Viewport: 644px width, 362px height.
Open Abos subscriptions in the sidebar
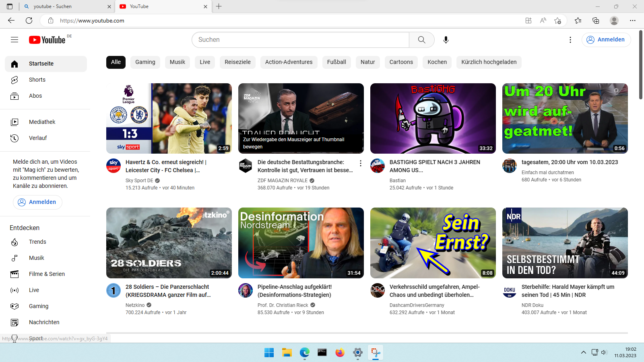46,96
